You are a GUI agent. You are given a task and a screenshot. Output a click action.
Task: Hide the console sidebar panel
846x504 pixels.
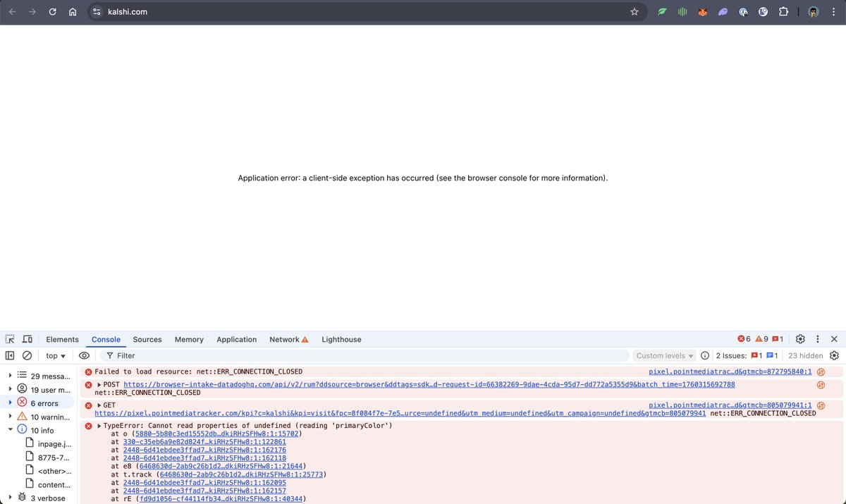pos(10,356)
